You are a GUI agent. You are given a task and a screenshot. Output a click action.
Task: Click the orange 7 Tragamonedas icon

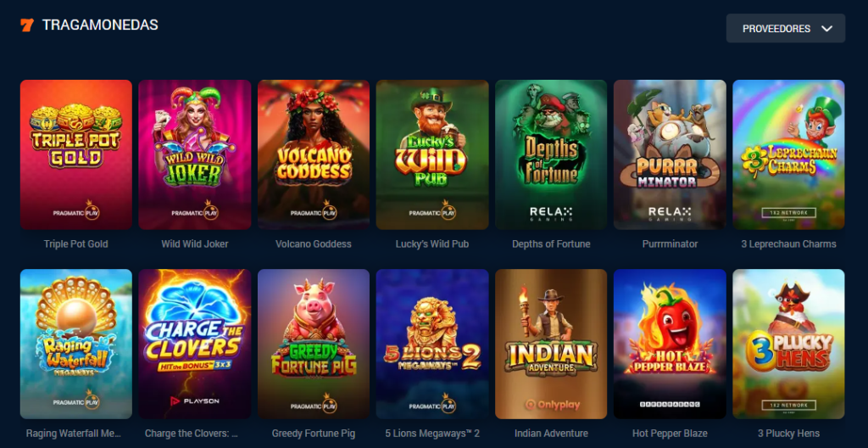point(27,25)
